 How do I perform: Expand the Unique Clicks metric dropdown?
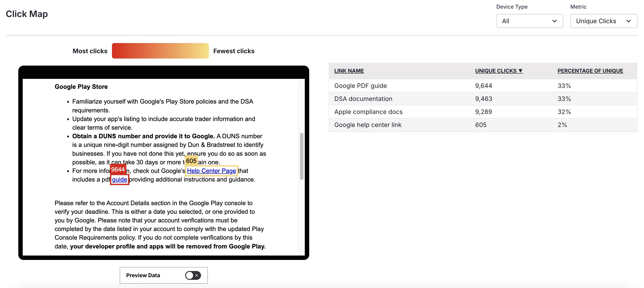(x=603, y=21)
